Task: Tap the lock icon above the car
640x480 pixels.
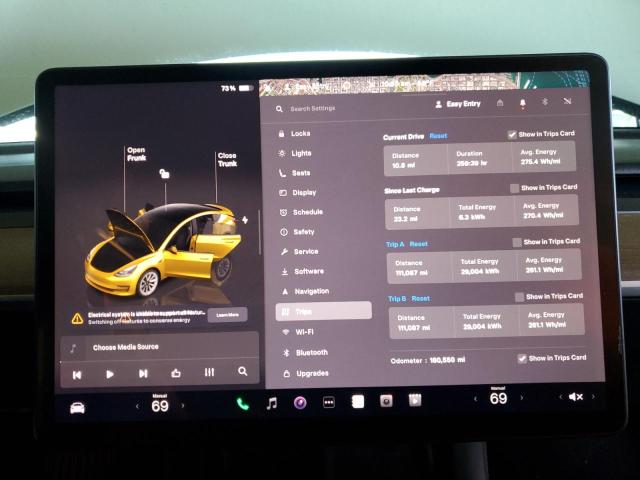Action: tap(164, 174)
